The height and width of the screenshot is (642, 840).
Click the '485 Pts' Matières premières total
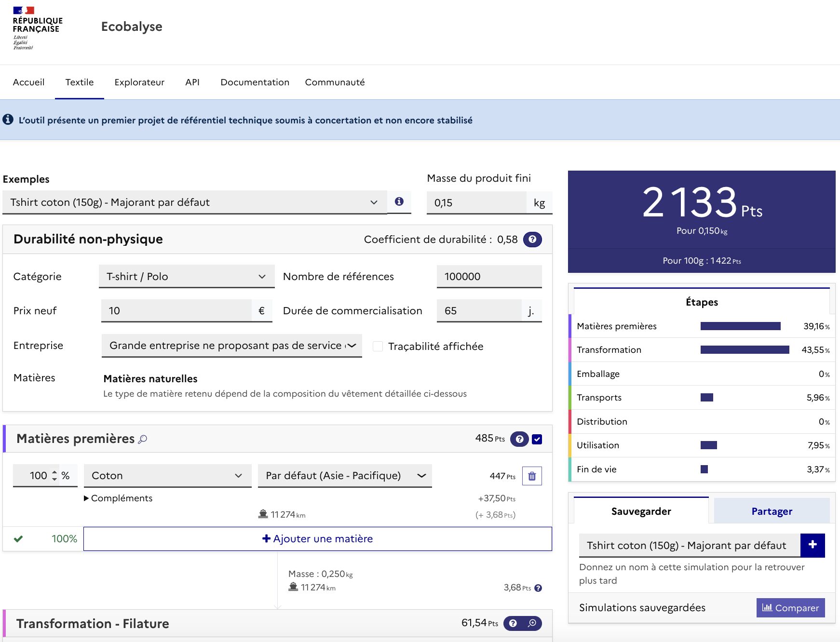(490, 438)
